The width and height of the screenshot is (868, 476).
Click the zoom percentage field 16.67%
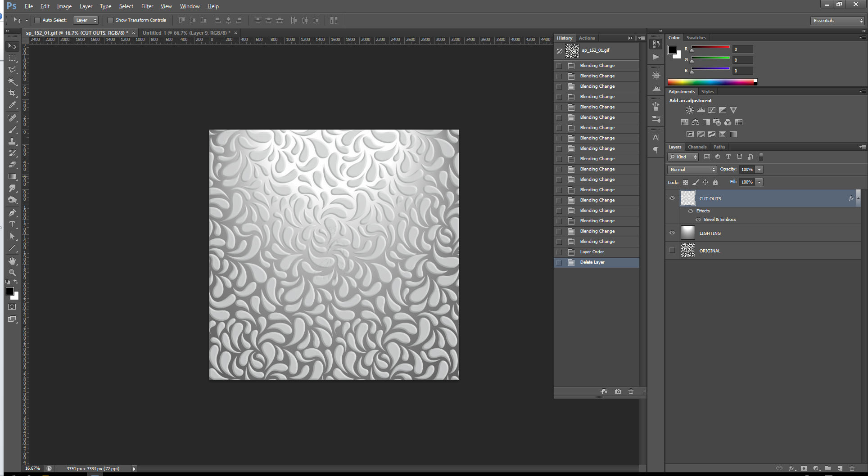33,468
